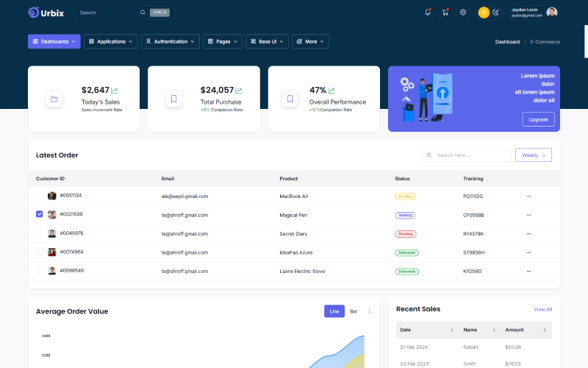
Task: Enable dark mode with the moon icon
Action: 496,13
